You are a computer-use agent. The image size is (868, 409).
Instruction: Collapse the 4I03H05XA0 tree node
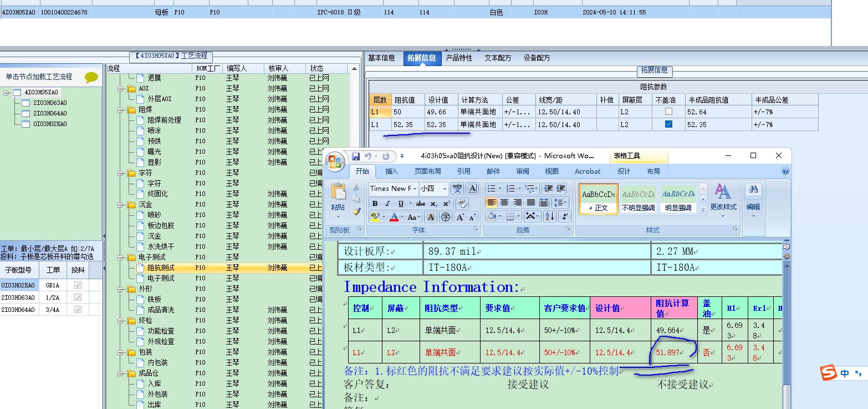6,93
